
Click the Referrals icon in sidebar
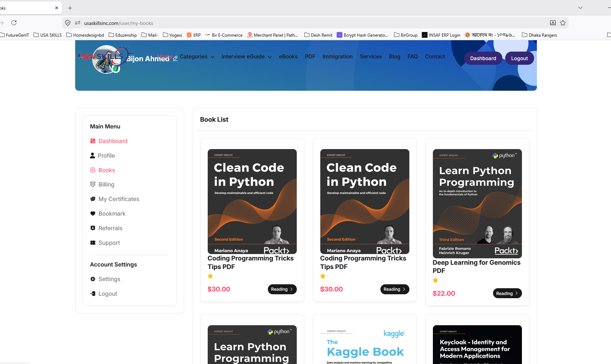[93, 228]
